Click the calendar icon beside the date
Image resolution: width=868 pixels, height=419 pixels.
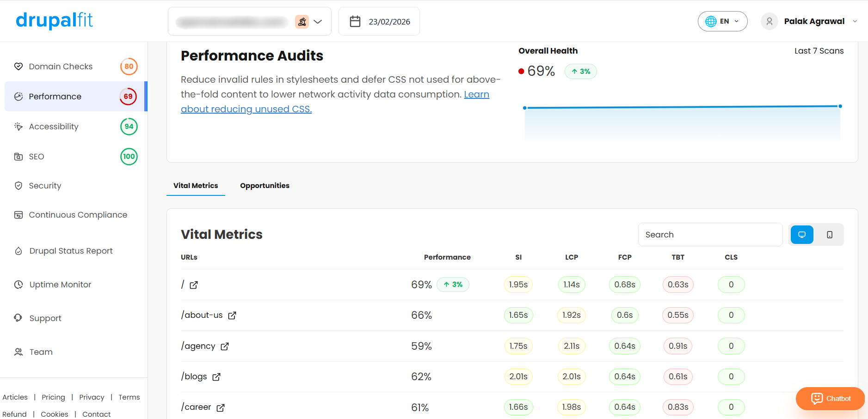click(x=355, y=21)
